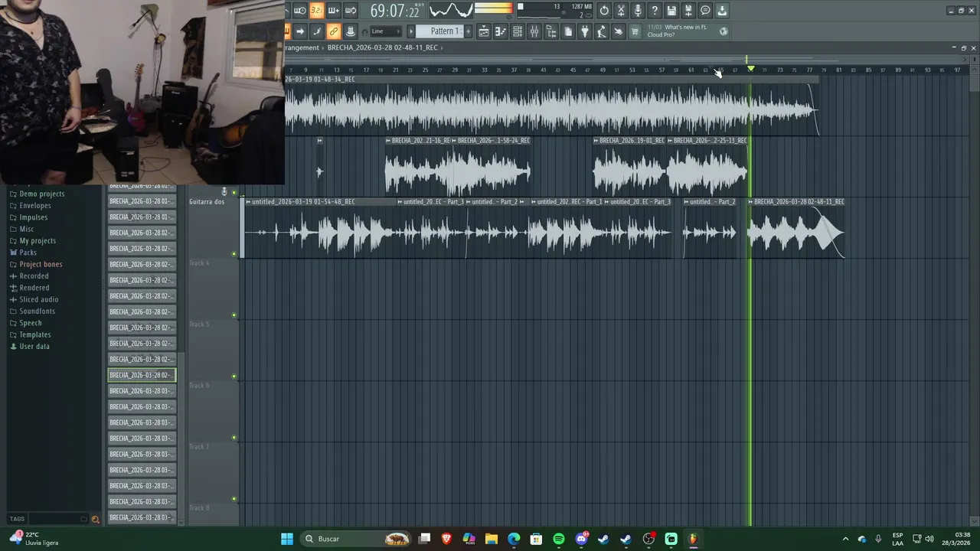Click the 69:07:22 time display

click(395, 11)
